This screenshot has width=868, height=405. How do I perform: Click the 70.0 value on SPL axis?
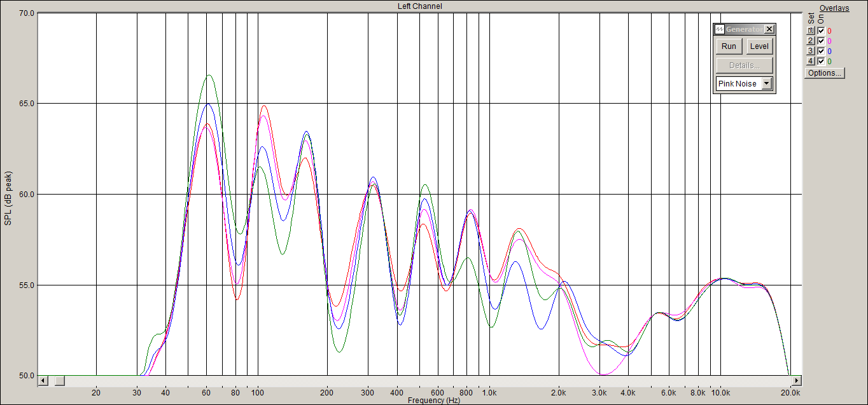(x=27, y=13)
